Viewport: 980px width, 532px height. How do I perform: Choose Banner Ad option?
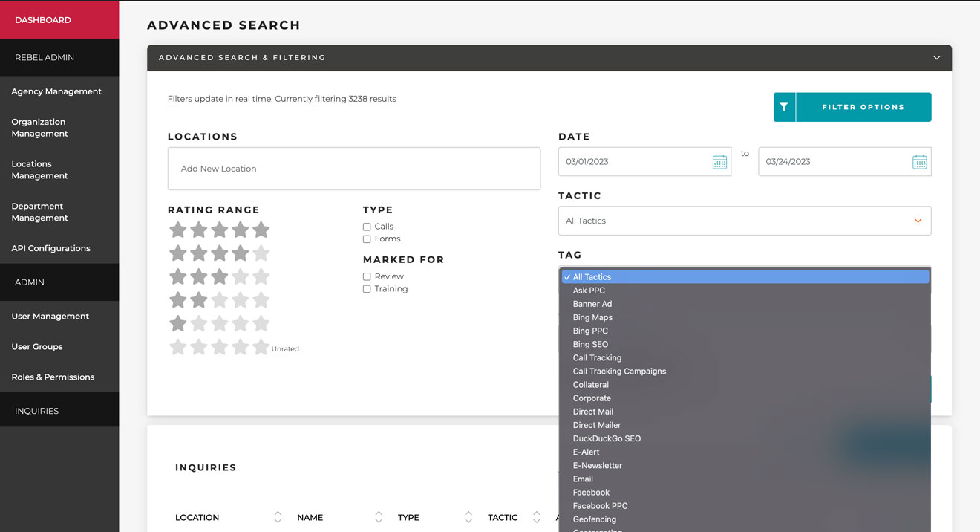tap(745, 304)
